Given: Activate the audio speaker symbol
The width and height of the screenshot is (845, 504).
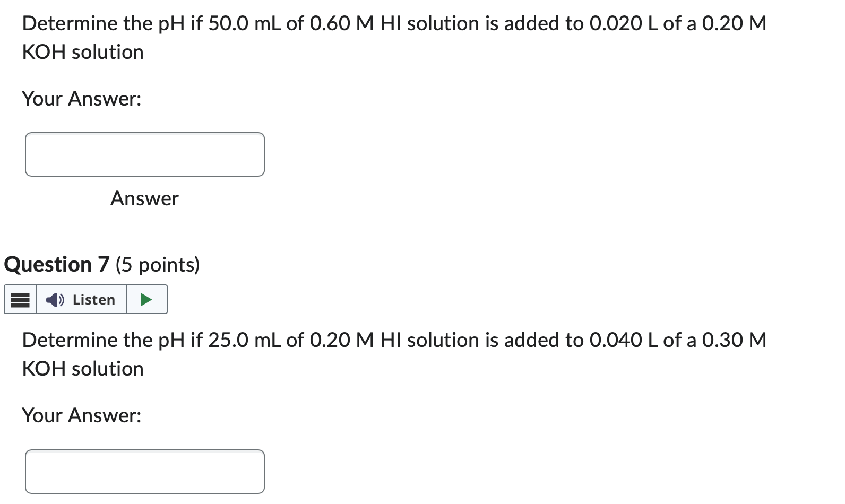Looking at the screenshot, I should click(x=55, y=300).
